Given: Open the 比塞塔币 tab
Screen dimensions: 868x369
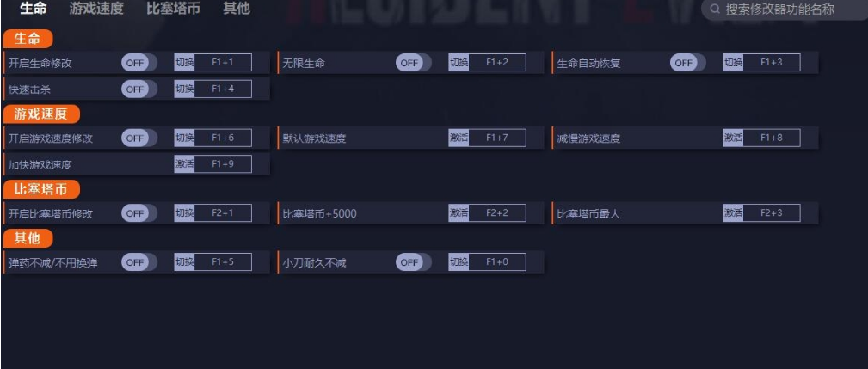Looking at the screenshot, I should [173, 9].
